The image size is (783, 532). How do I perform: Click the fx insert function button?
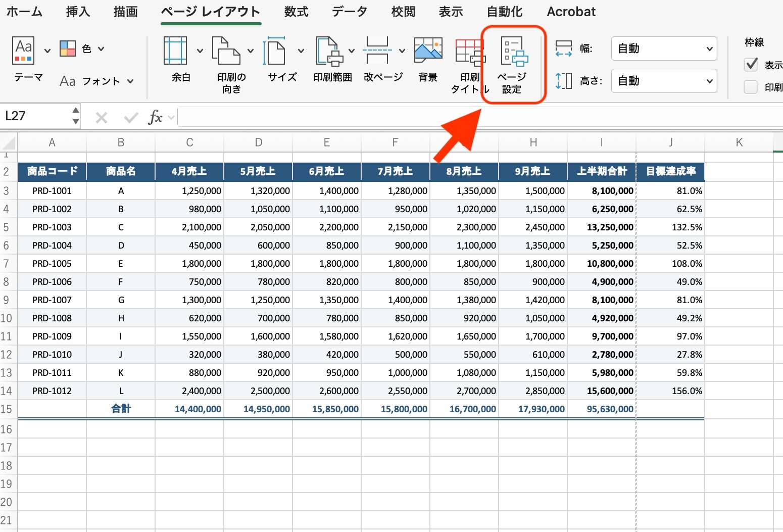[155, 117]
